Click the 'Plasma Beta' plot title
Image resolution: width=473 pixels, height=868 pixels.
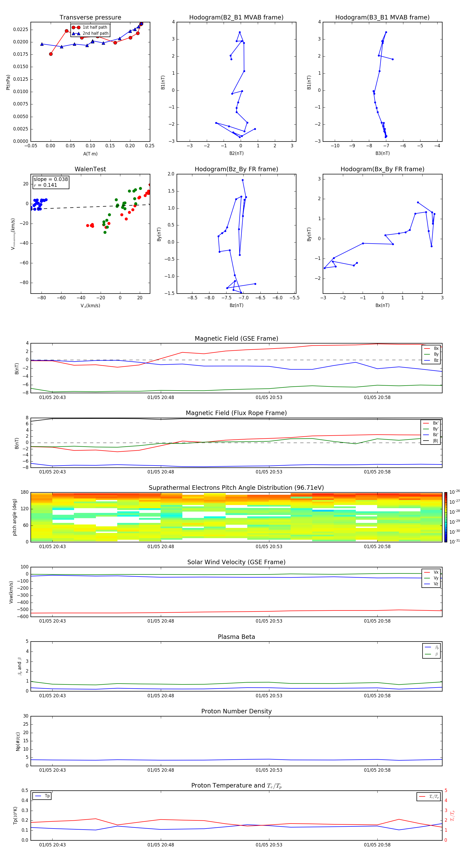236,637
